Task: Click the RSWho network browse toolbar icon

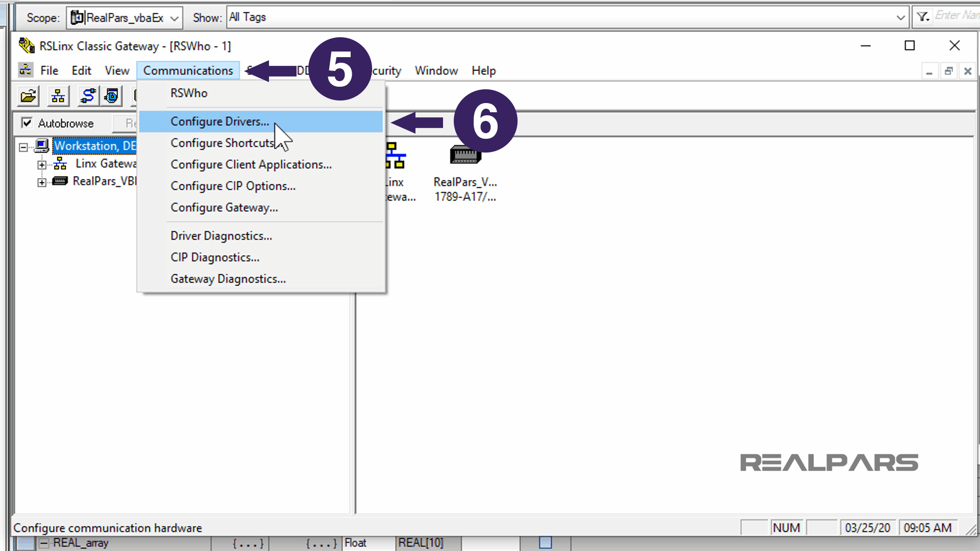Action: (x=58, y=96)
